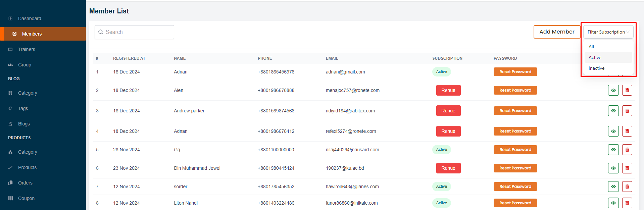Reset Password for Gg
The height and width of the screenshot is (210, 644).
tap(515, 150)
